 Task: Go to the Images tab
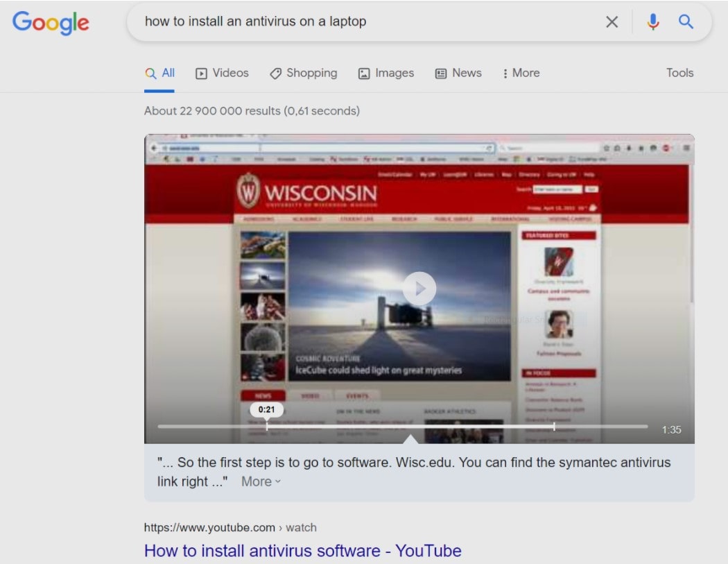385,73
